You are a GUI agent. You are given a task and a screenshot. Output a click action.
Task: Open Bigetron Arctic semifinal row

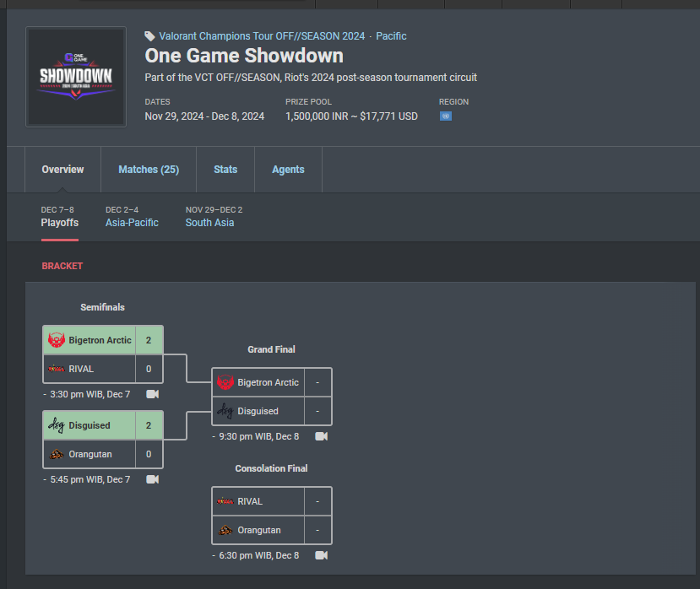click(x=103, y=340)
